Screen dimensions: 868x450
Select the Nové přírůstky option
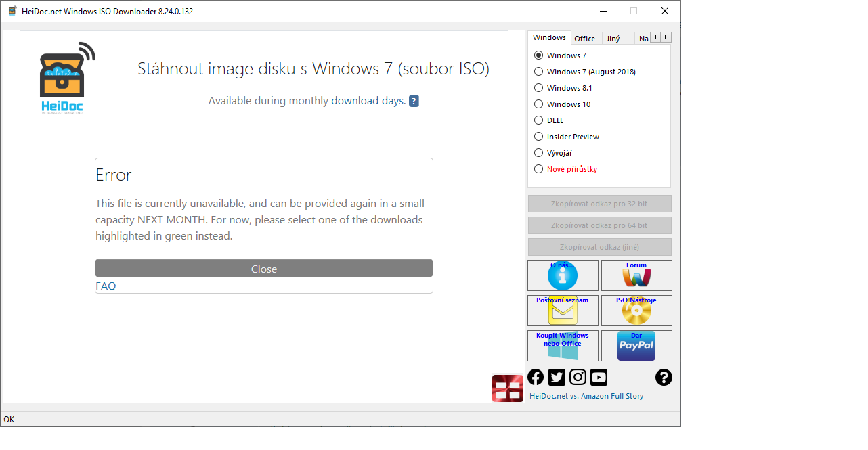click(x=566, y=169)
